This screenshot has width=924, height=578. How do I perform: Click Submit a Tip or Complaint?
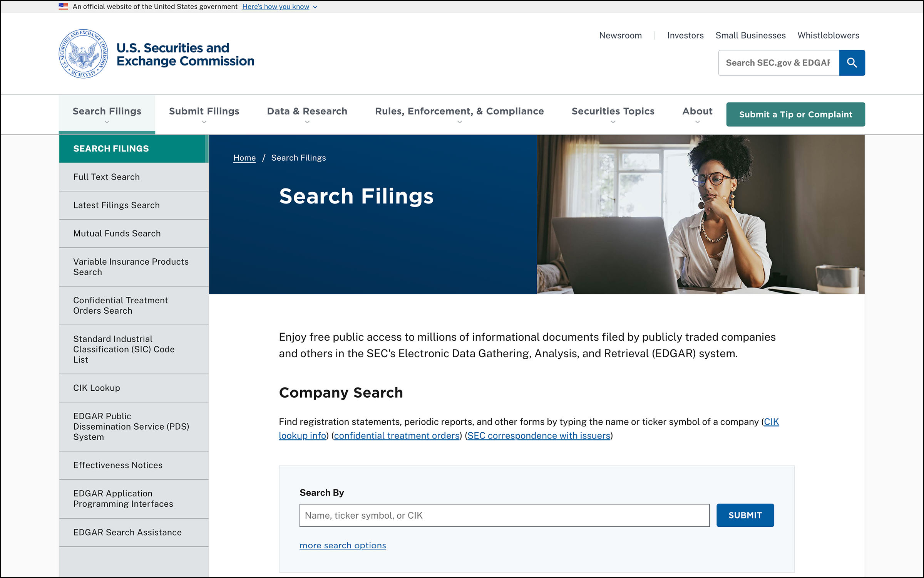(795, 114)
